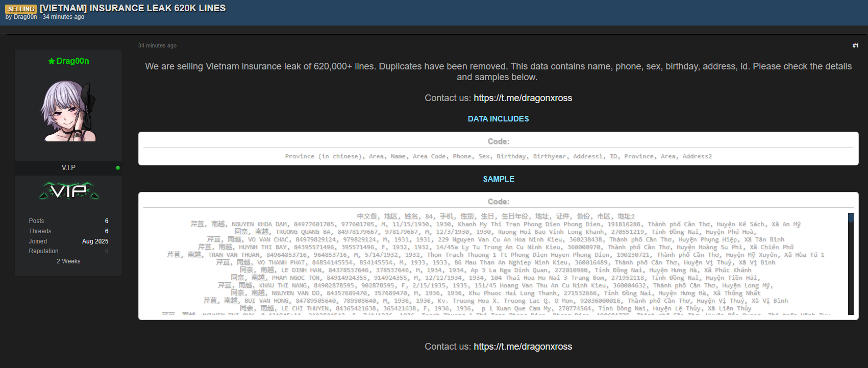This screenshot has height=368, width=868.
Task: Click the Reputation value in the sidebar
Action: pos(107,251)
